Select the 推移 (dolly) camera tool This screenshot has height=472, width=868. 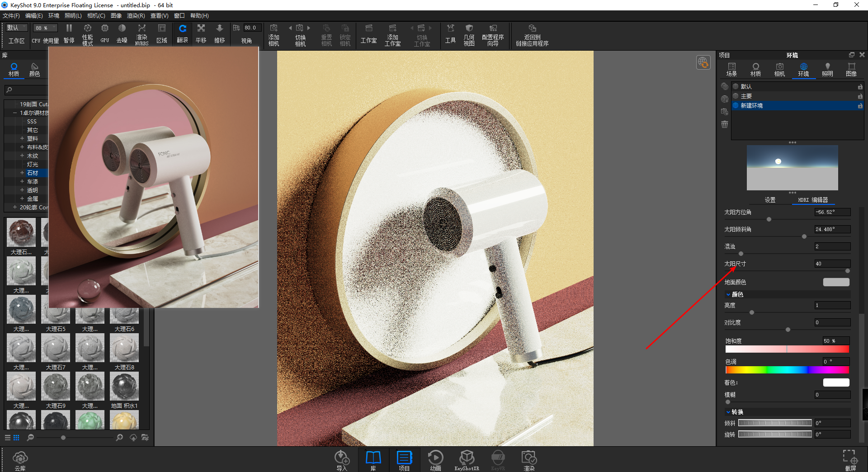tap(219, 33)
